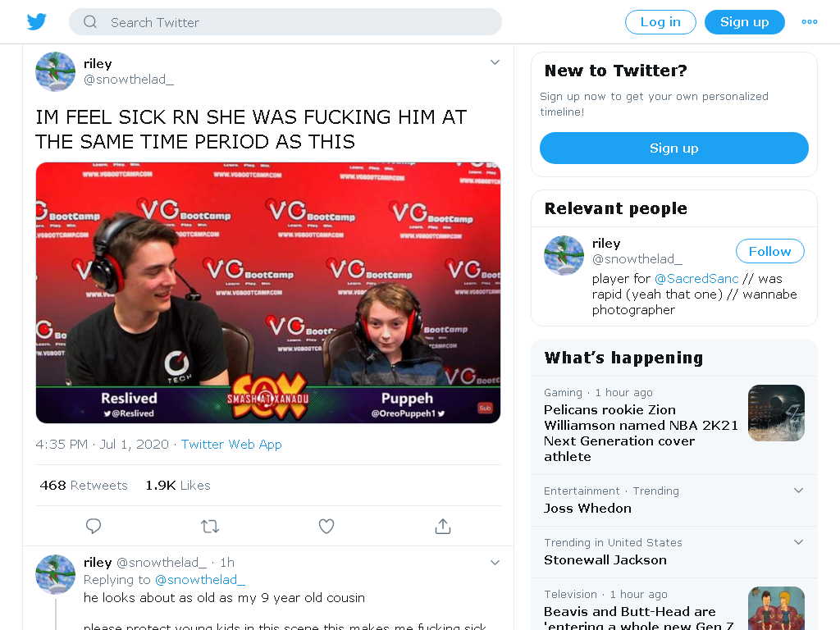
Task: Expand the Stonewall Jackson trend options chevron
Action: pos(798,541)
